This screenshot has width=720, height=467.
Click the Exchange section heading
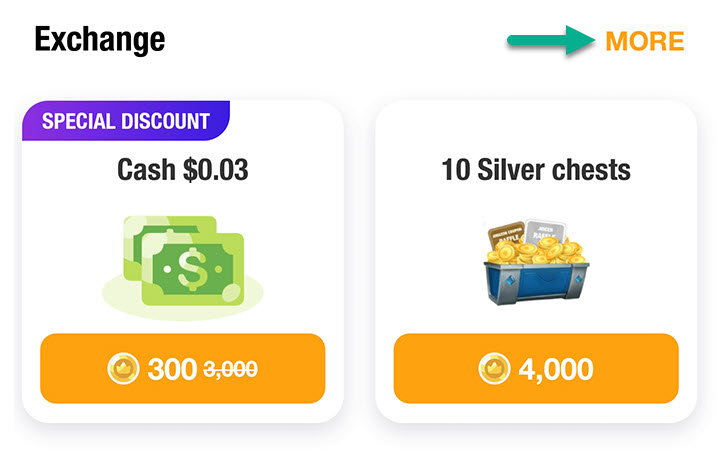pyautogui.click(x=100, y=40)
